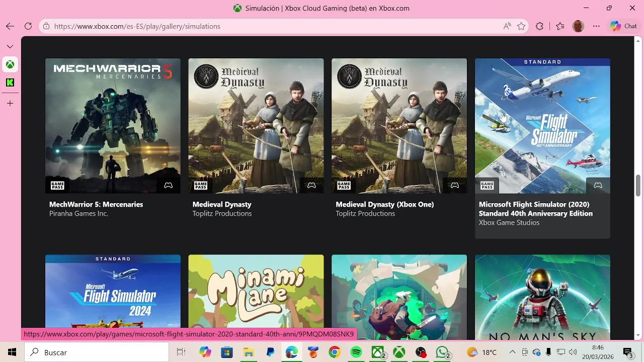
Task: Click Microsoft Flight Simulator (2020) title link
Action: pos(535,209)
